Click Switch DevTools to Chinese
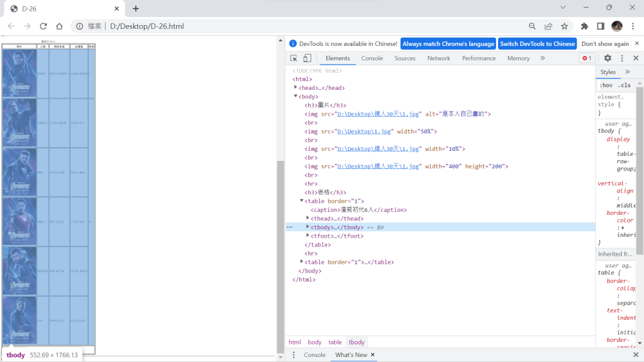Viewport: 644px width, 362px height. click(x=537, y=43)
